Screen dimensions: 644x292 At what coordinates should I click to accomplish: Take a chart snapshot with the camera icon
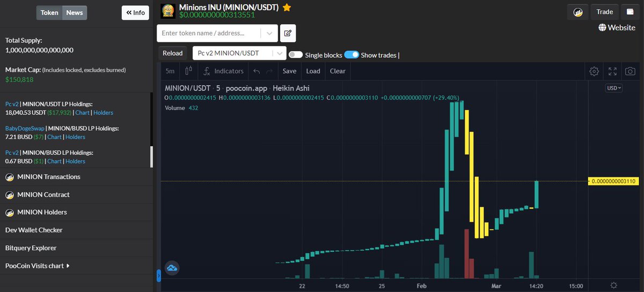[631, 71]
